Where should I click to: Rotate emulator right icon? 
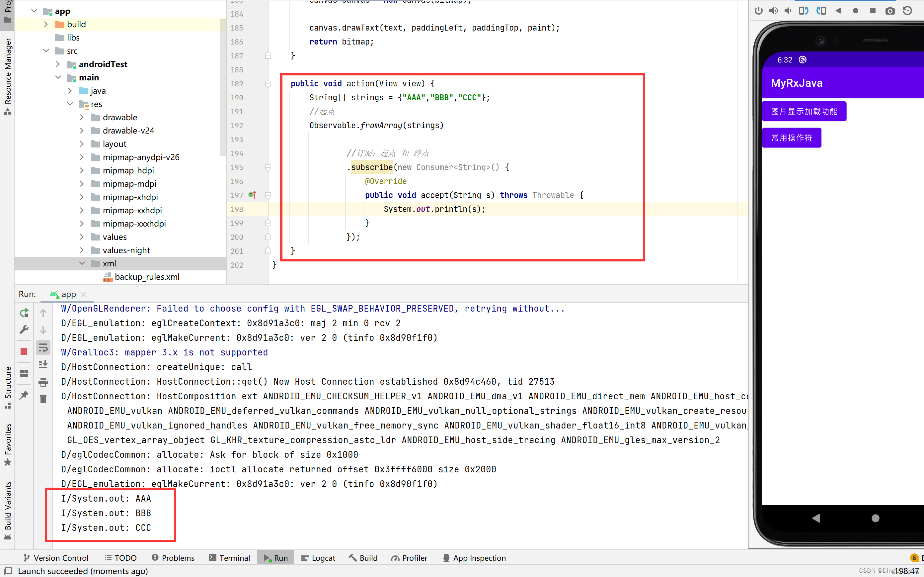point(821,10)
